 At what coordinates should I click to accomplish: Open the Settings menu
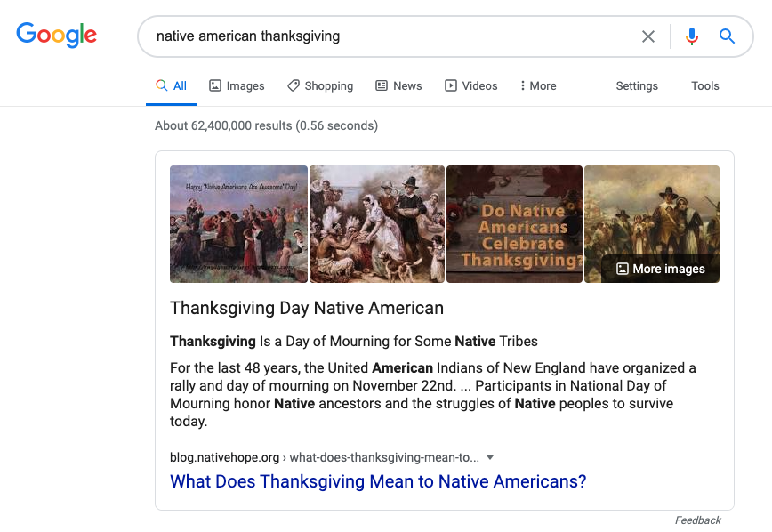click(637, 85)
